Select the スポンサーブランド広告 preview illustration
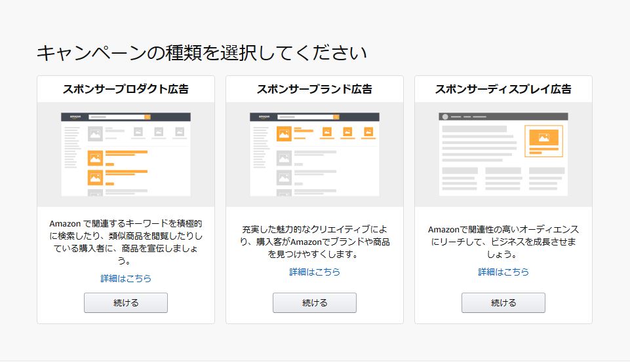The image size is (630, 364). point(315,155)
